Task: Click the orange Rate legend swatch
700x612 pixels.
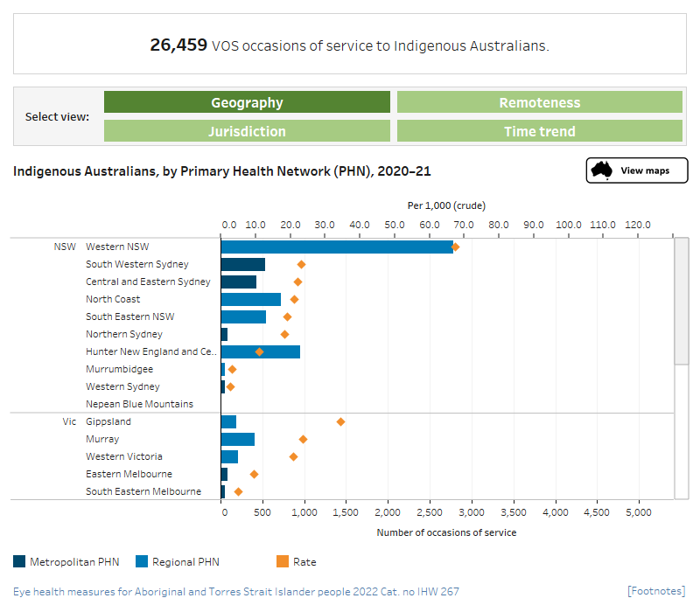Action: coord(282,562)
